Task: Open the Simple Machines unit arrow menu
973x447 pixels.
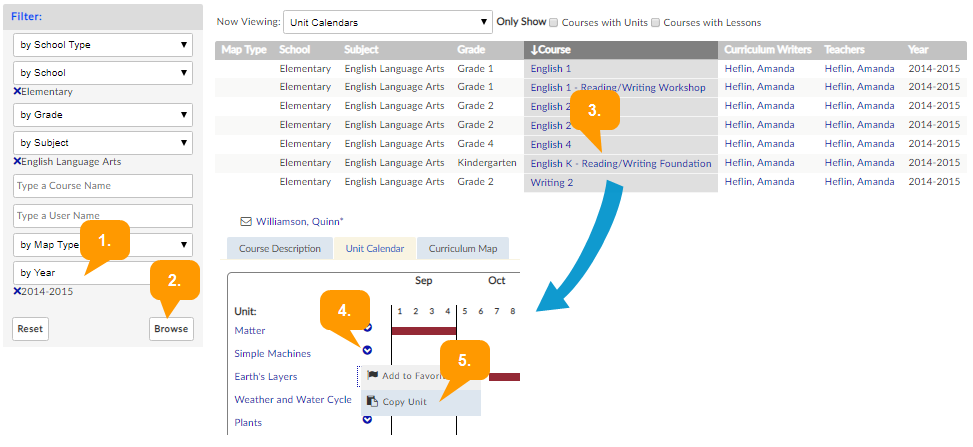Action: click(x=367, y=350)
